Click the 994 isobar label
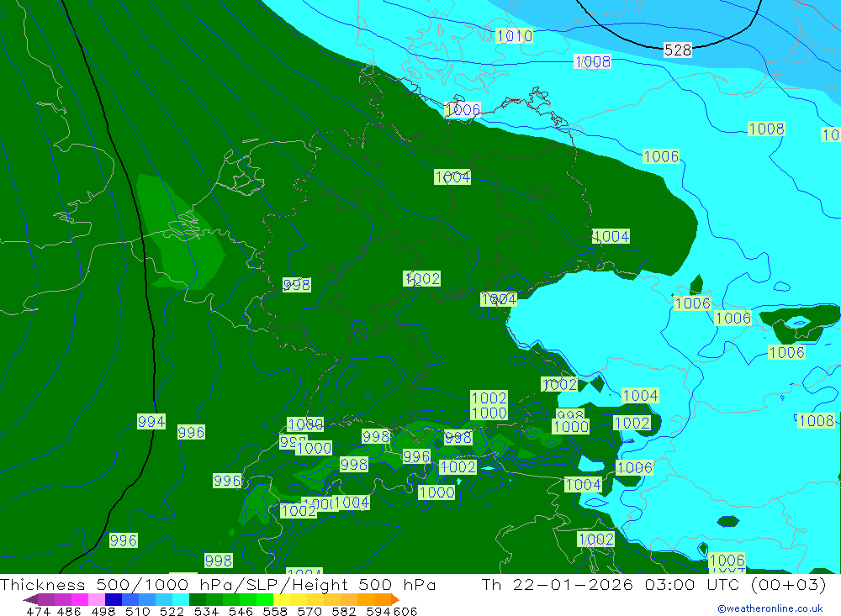The width and height of the screenshot is (841, 616). (151, 421)
